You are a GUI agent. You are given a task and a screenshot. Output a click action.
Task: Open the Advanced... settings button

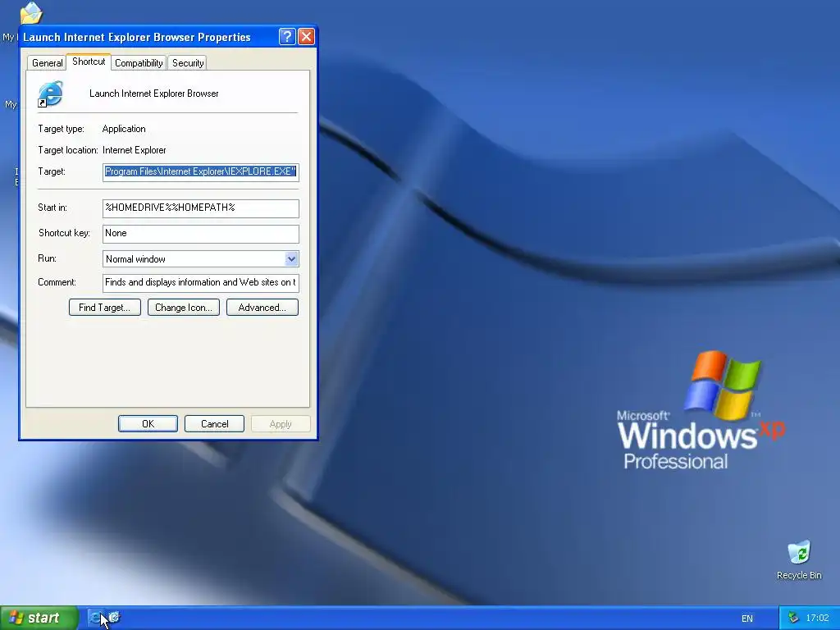coord(262,308)
